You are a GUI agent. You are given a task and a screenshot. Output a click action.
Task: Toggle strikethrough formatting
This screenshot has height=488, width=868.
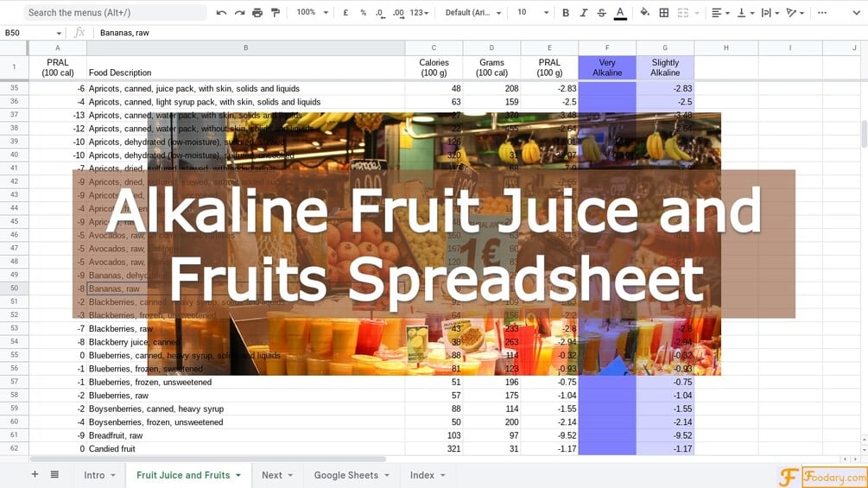pos(602,12)
